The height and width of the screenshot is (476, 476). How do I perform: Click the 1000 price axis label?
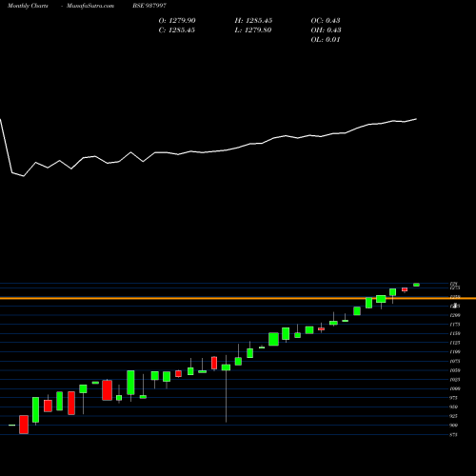tap(455, 389)
